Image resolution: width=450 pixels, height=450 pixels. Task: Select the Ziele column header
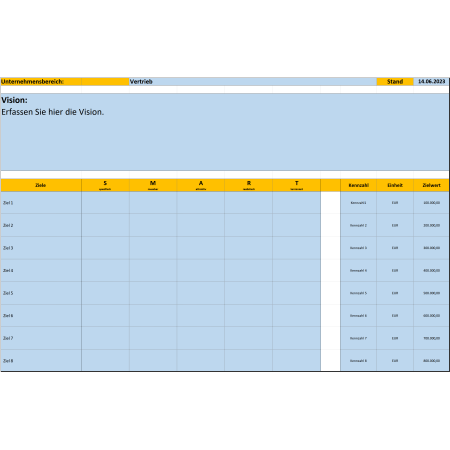(41, 185)
